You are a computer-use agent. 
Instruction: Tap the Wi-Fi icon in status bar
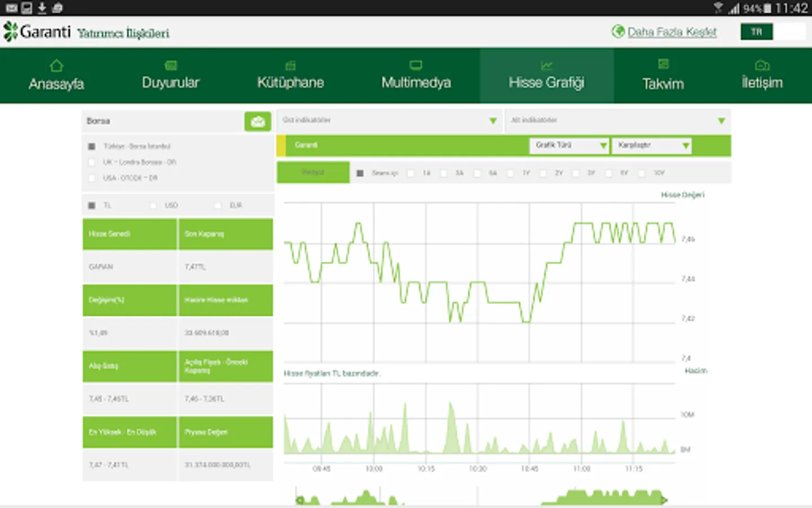pyautogui.click(x=718, y=8)
